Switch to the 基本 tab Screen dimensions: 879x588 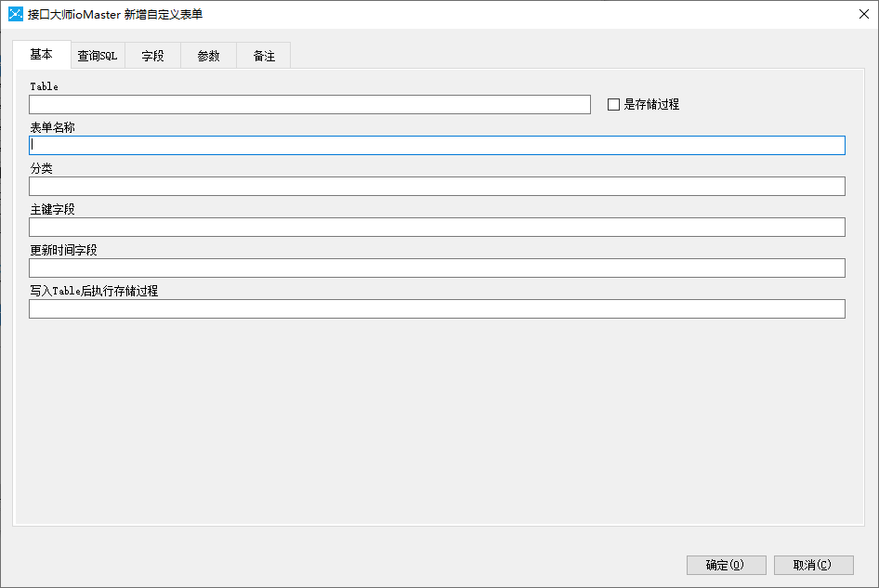[x=42, y=55]
